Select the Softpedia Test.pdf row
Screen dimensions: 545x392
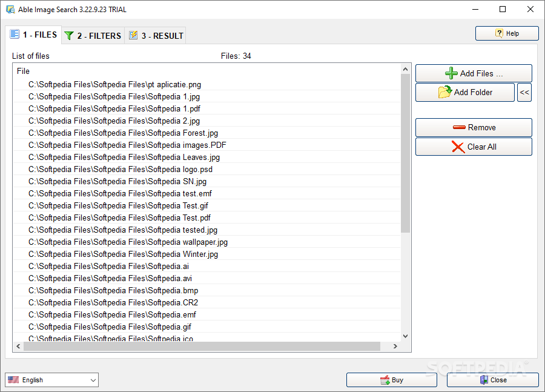click(207, 218)
